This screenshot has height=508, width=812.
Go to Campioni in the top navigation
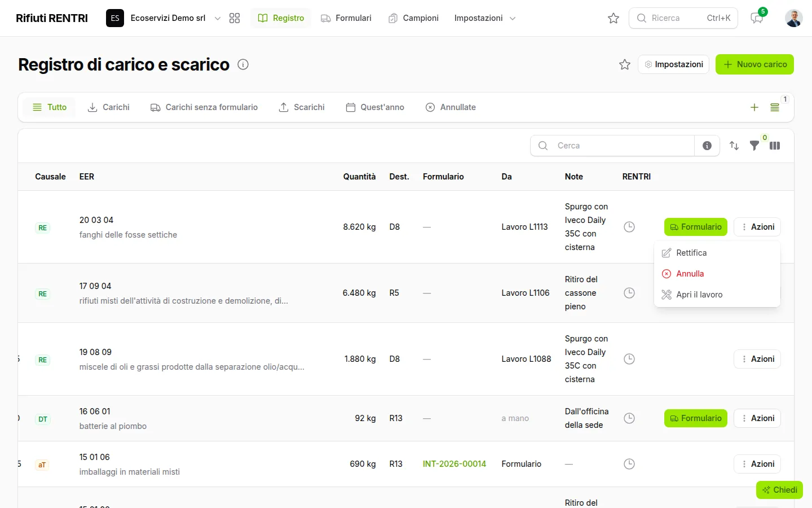coord(414,18)
